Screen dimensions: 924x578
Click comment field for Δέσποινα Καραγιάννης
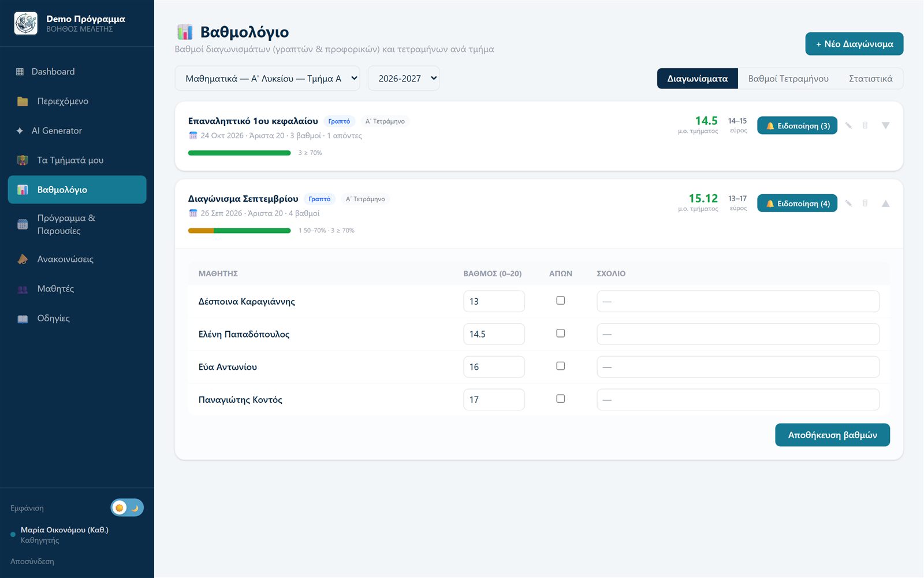click(x=738, y=301)
